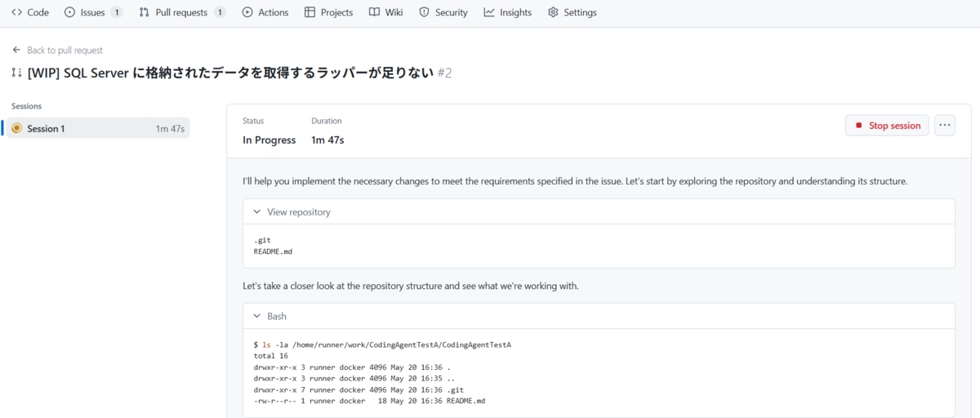Open the session more options menu
This screenshot has width=980, height=418.
[945, 126]
